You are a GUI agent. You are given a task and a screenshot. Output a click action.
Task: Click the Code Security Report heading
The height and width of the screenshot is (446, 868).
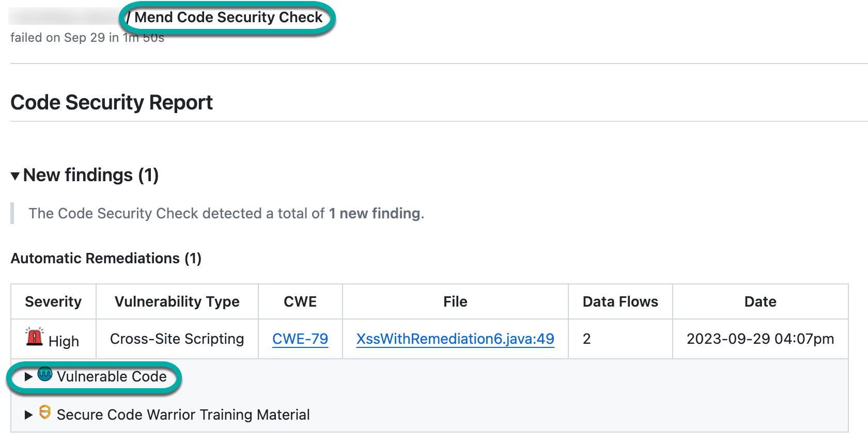coord(112,102)
